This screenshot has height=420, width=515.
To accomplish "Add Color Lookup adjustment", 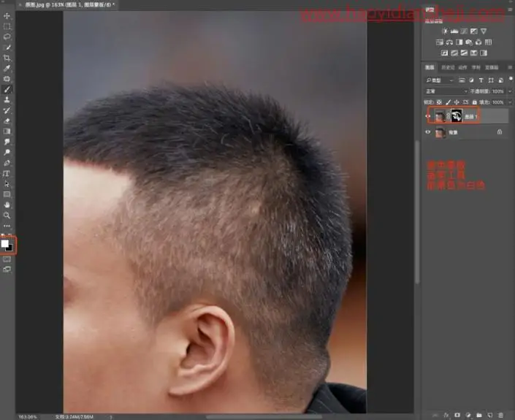I will (489, 42).
